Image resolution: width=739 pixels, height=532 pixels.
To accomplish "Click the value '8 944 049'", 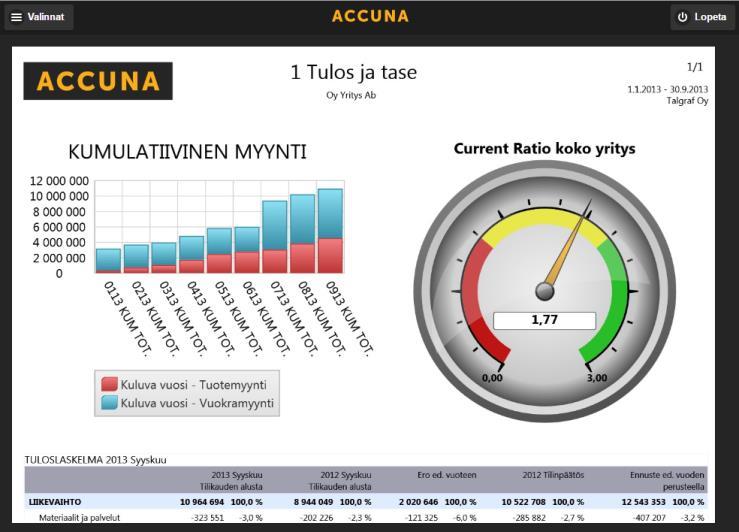I will coord(313,502).
